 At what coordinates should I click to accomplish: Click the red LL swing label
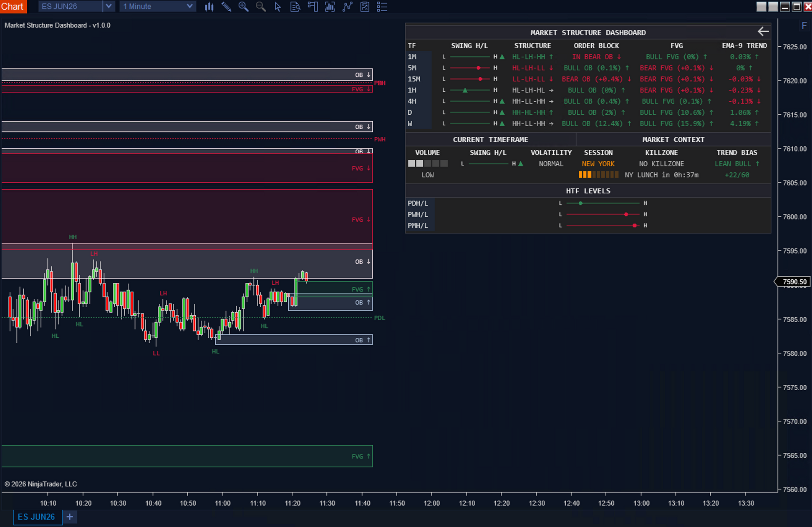click(156, 353)
